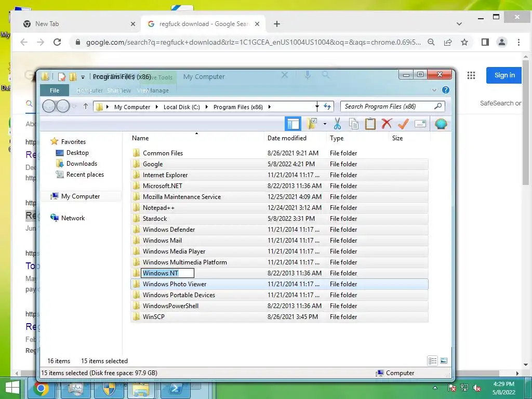Open the address bar history dropdown
The height and width of the screenshot is (399, 532).
(317, 107)
